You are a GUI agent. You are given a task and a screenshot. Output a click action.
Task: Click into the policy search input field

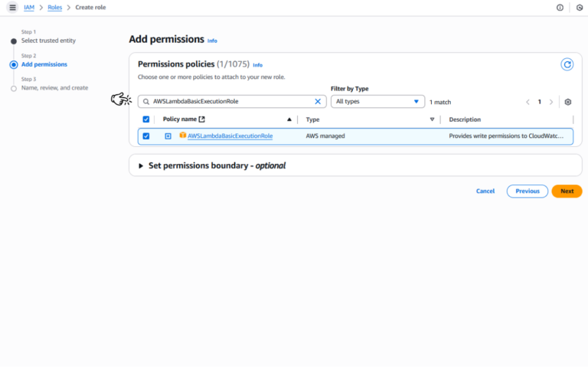pos(230,101)
